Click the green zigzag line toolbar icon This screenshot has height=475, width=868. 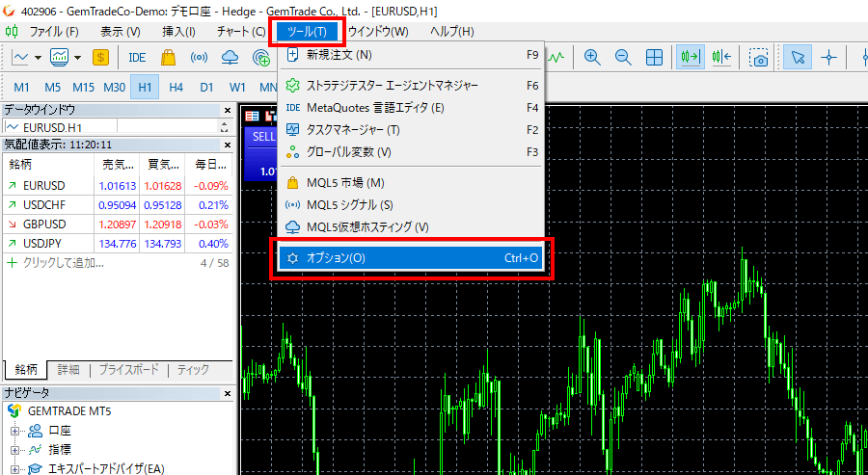(556, 57)
